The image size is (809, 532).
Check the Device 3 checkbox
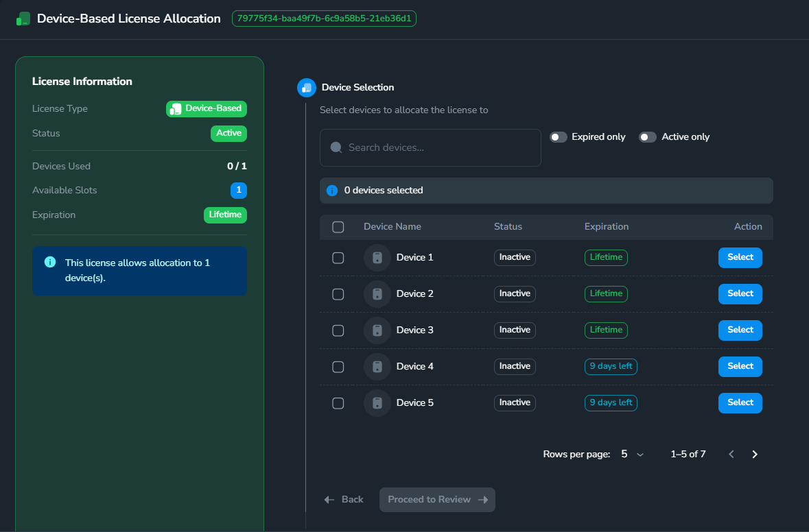point(338,330)
